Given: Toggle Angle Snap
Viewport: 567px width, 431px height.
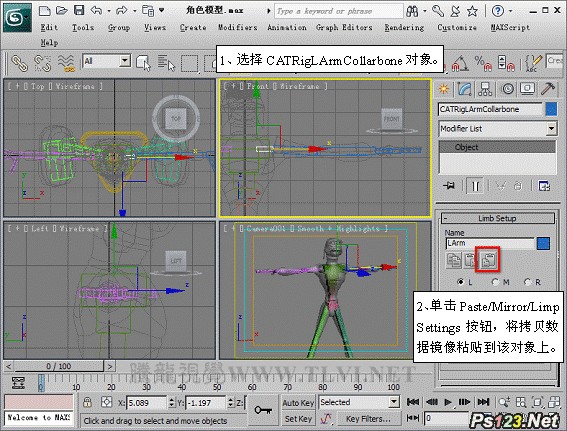Looking at the screenshot, I should (460, 63).
